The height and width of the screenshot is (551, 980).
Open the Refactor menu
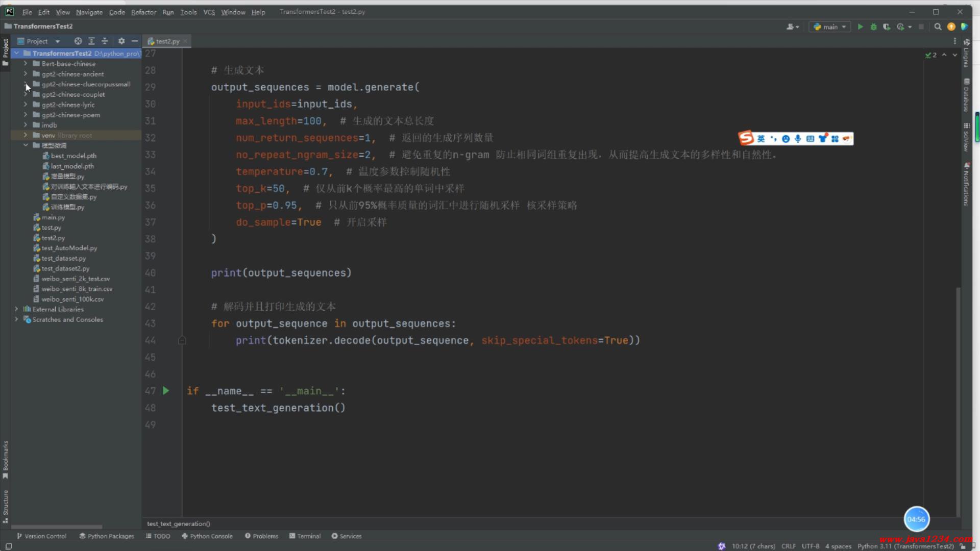point(143,12)
